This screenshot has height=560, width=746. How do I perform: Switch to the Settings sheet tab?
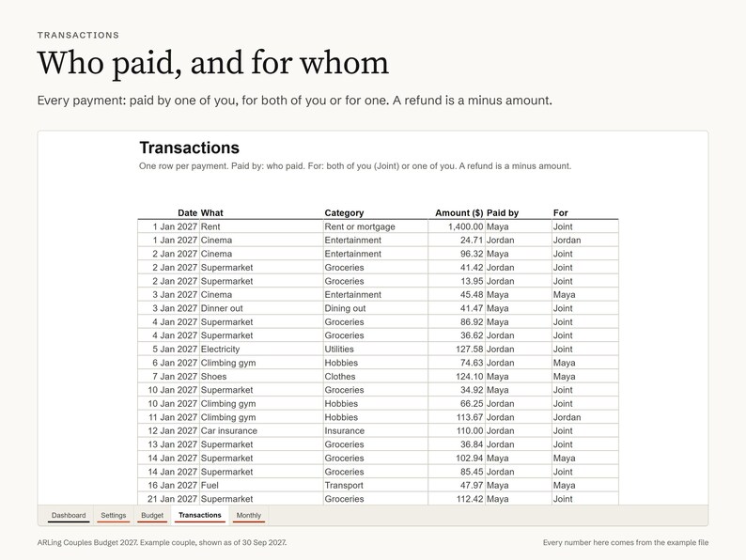114,515
